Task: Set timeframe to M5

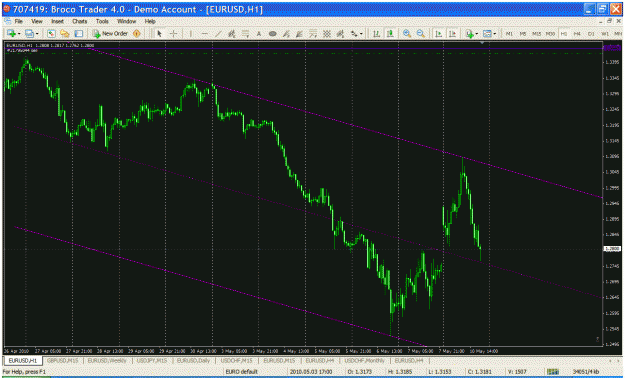Action: (x=523, y=34)
